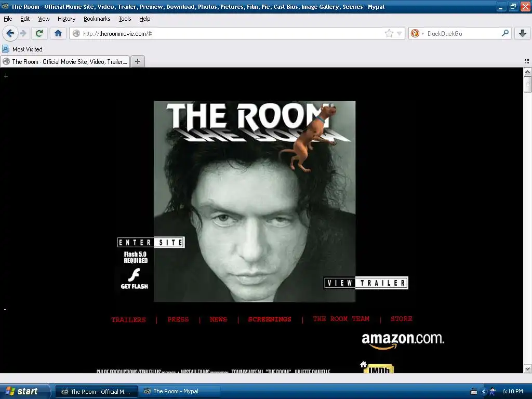Click the vertical scrollbar thumb

(527, 85)
